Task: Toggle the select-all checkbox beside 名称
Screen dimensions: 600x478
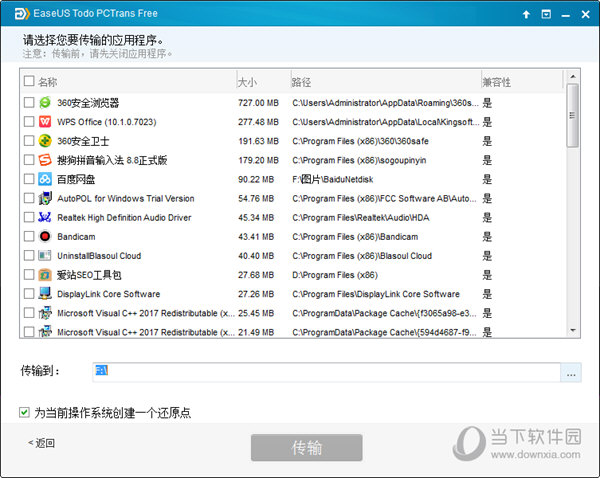Action: (29, 81)
